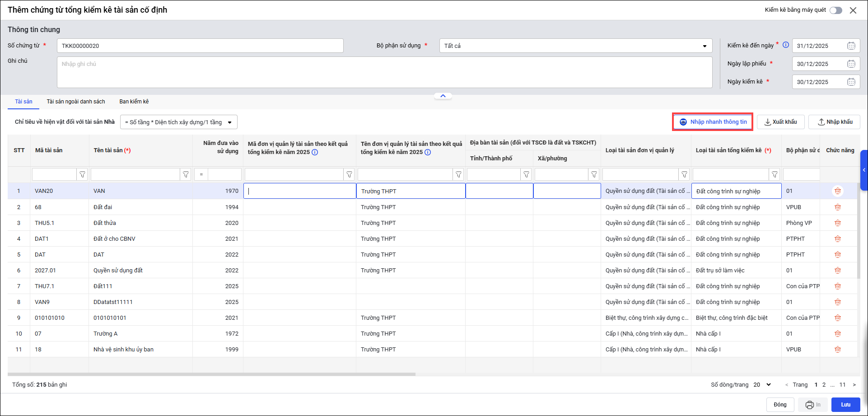The width and height of the screenshot is (868, 416).
Task: Open the Ban kiểm kê tab
Action: click(x=134, y=102)
